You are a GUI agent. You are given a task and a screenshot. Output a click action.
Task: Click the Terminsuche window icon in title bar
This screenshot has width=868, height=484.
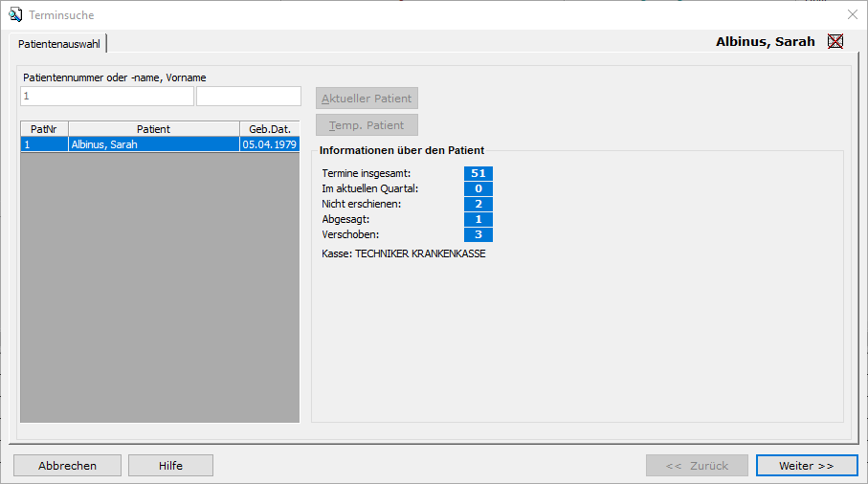[x=15, y=15]
